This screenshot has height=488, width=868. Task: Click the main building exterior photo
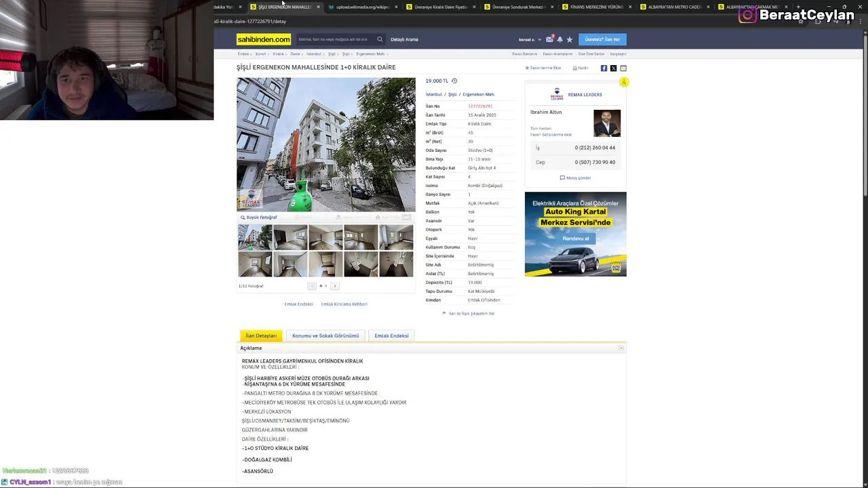click(x=326, y=144)
